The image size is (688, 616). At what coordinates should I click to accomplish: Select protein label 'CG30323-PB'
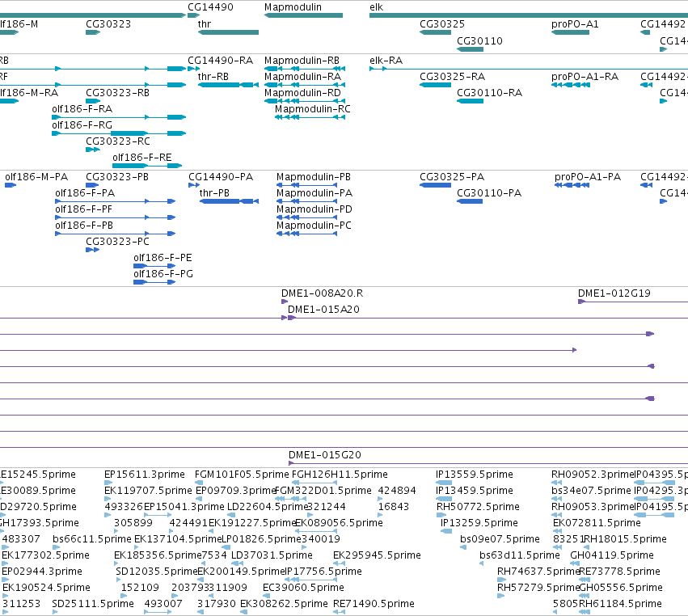coord(117,177)
